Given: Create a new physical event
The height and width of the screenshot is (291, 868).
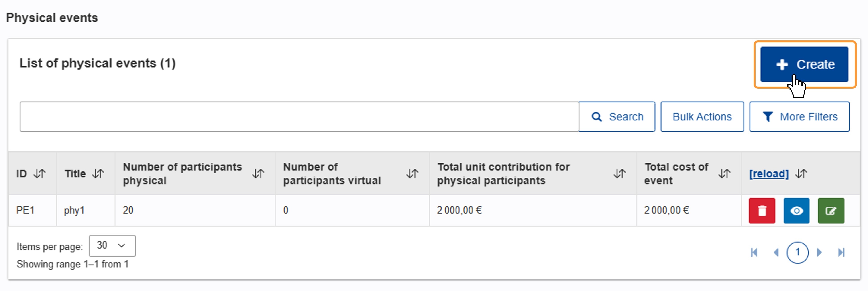Looking at the screenshot, I should (804, 64).
